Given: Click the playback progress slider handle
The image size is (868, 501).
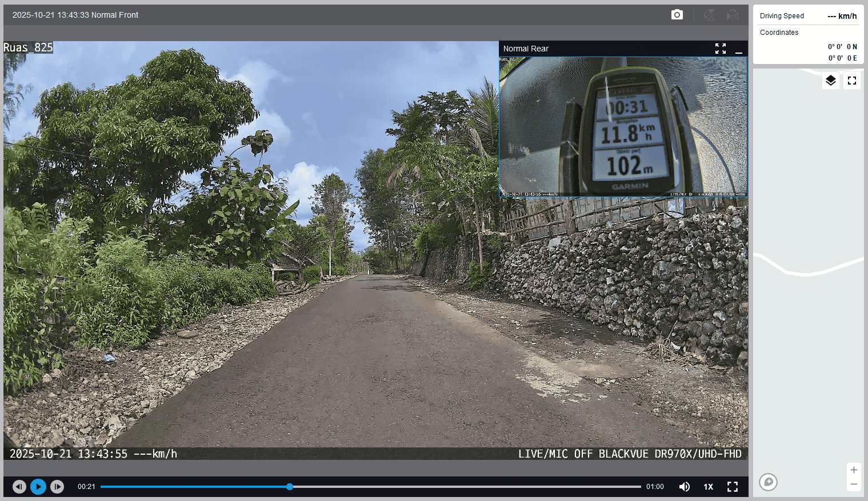Looking at the screenshot, I should click(290, 487).
